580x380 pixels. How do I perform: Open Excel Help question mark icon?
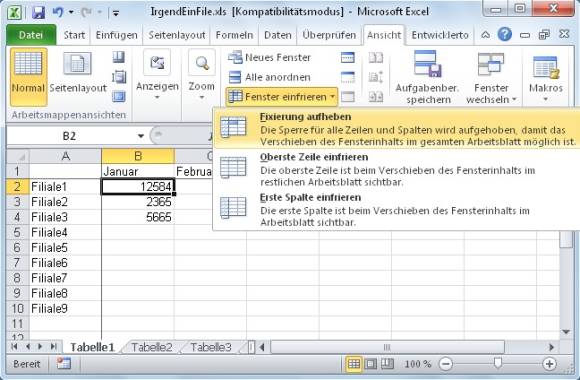[x=505, y=35]
